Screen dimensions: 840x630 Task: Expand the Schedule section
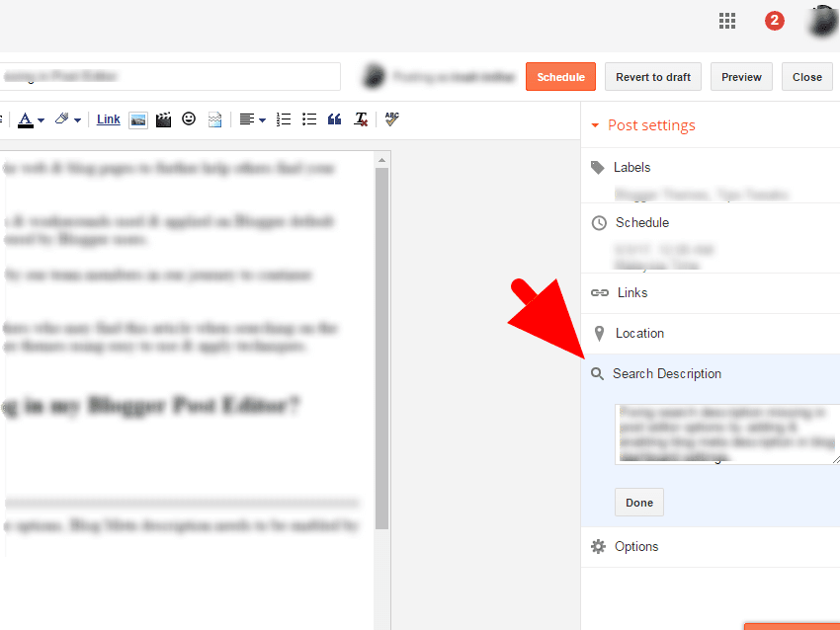[711, 222]
